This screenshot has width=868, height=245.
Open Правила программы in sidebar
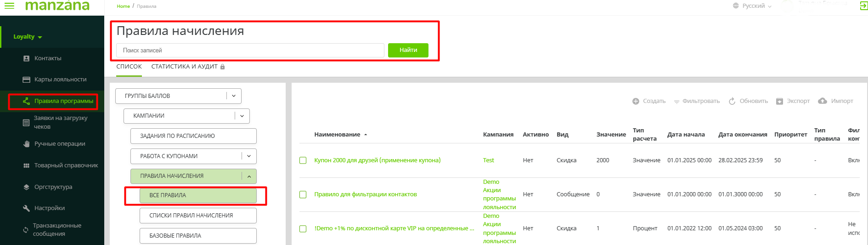pyautogui.click(x=63, y=101)
